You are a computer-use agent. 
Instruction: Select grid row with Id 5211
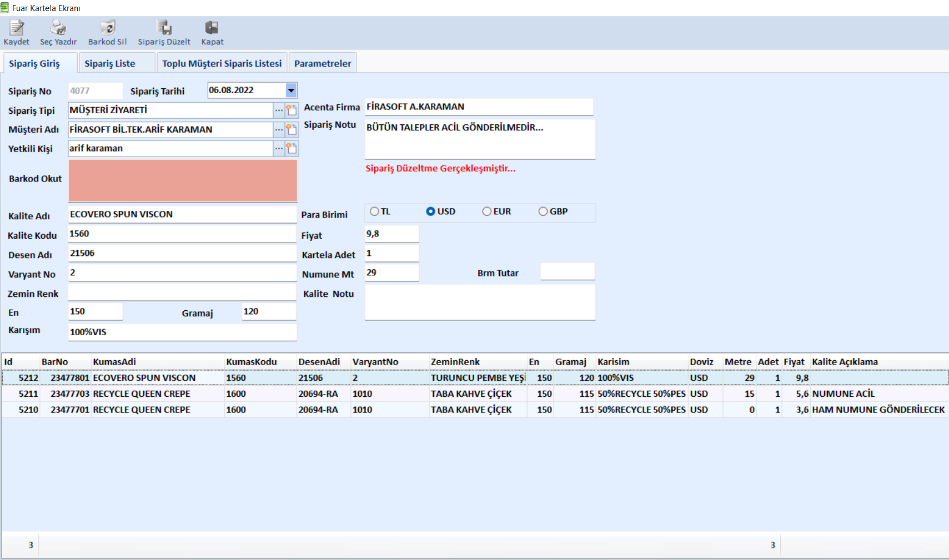point(28,393)
